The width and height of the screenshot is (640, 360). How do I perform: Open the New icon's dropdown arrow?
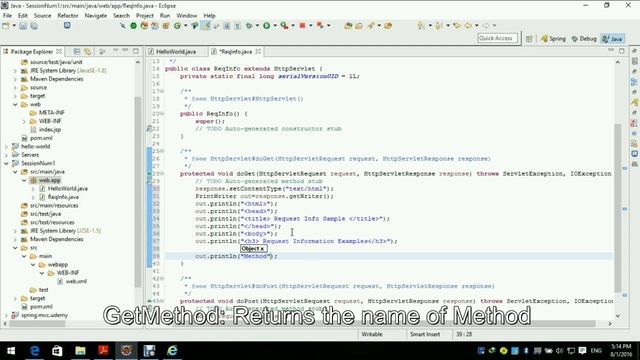tap(14, 26)
